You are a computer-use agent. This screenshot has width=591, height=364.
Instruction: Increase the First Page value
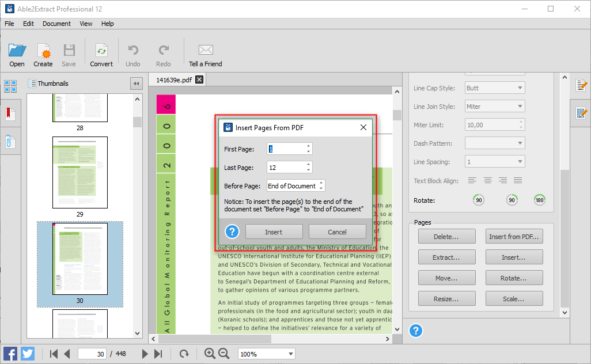308,146
